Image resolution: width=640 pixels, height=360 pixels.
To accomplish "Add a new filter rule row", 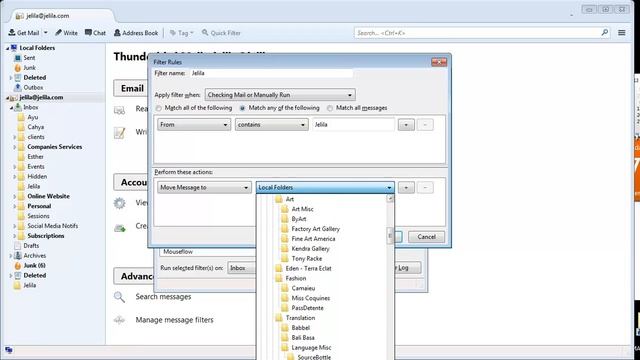I will [x=406, y=124].
